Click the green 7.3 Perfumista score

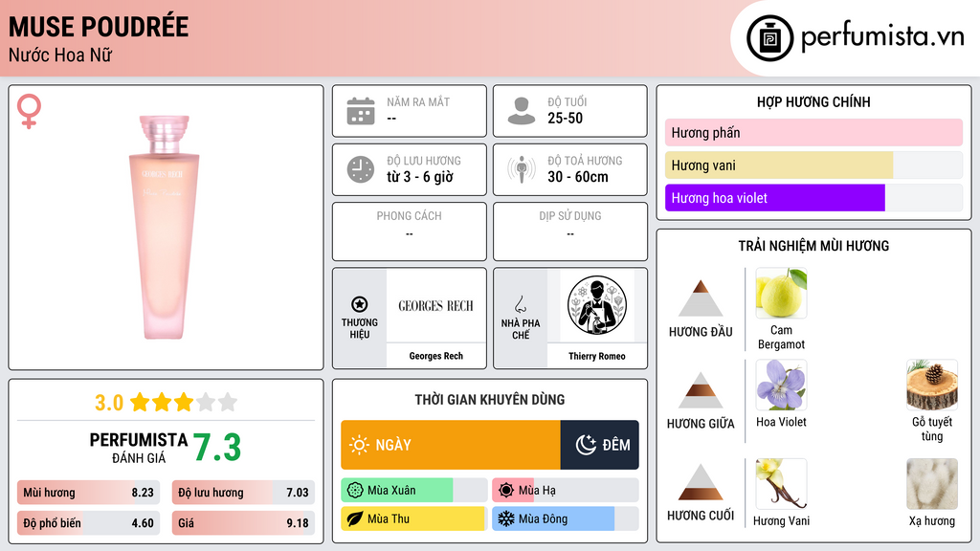[x=217, y=448]
